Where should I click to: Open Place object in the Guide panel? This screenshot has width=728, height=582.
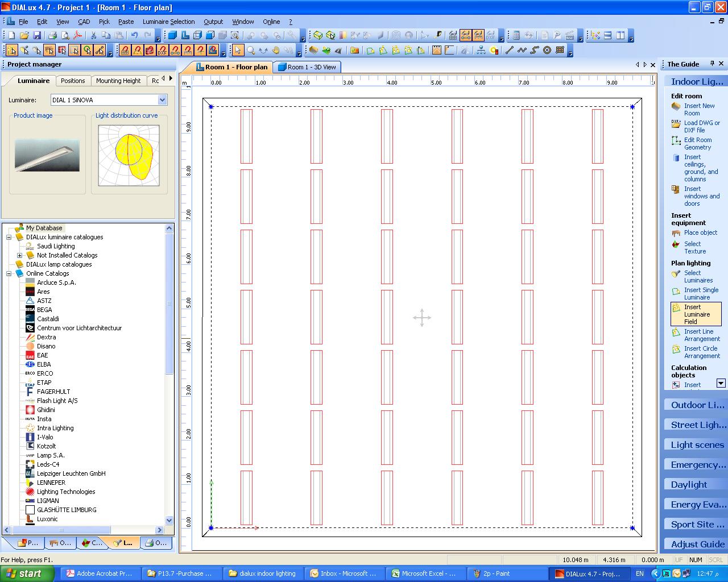coord(701,232)
